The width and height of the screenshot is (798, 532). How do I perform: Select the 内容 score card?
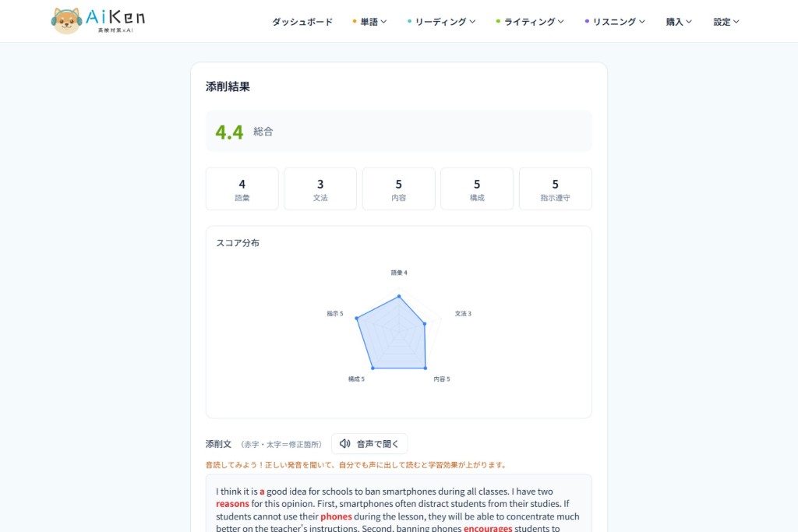coord(398,188)
